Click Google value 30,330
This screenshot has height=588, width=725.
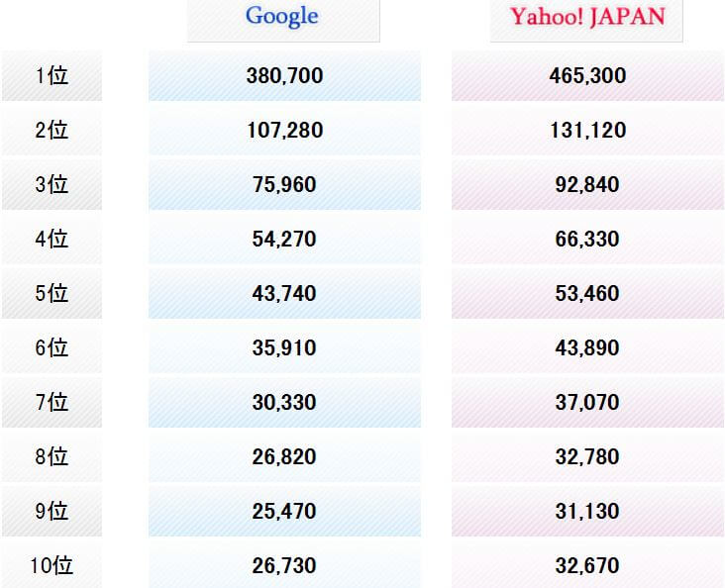pyautogui.click(x=285, y=403)
